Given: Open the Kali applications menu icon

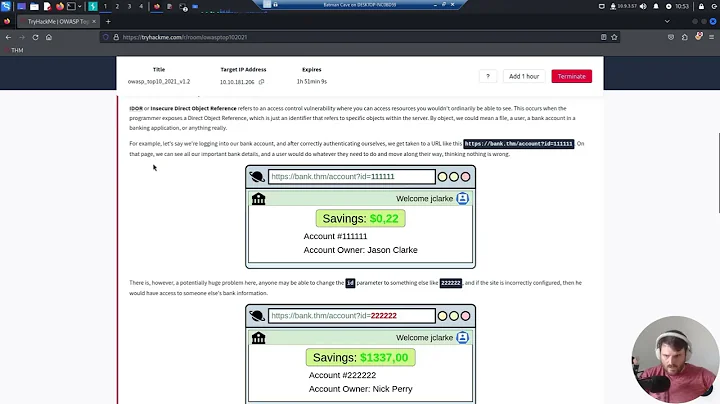Looking at the screenshot, I should pos(6,6).
